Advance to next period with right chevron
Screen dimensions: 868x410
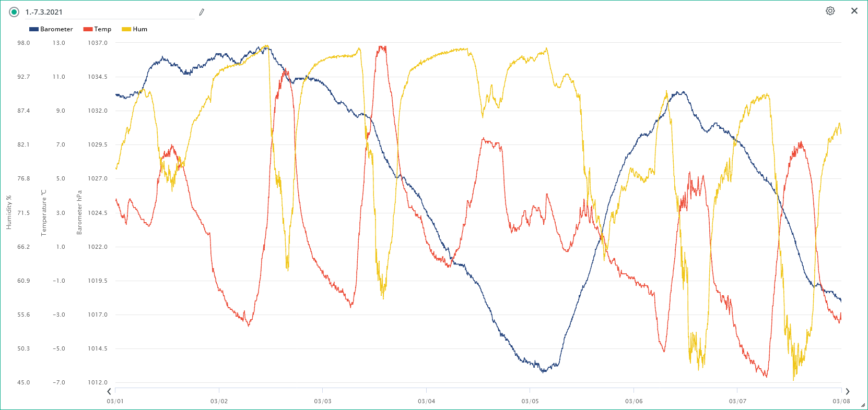pos(847,391)
